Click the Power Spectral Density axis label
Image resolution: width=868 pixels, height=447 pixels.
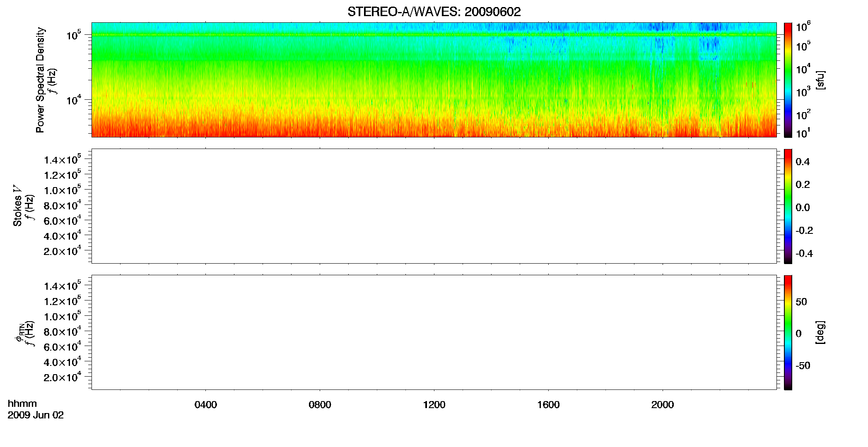[x=40, y=80]
